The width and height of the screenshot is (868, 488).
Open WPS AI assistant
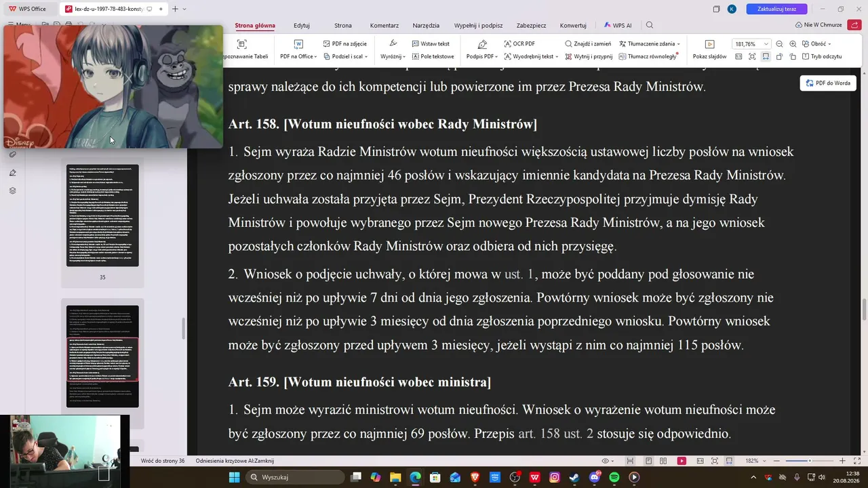coord(618,25)
